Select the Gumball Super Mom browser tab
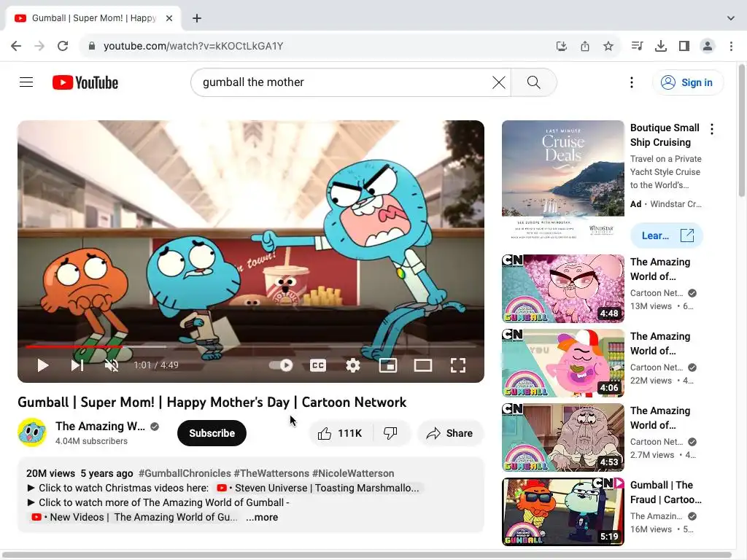The image size is (747, 560). click(x=93, y=18)
